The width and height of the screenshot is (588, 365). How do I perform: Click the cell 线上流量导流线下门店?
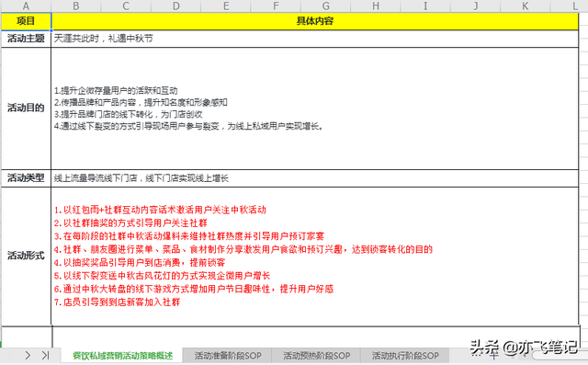[315, 178]
